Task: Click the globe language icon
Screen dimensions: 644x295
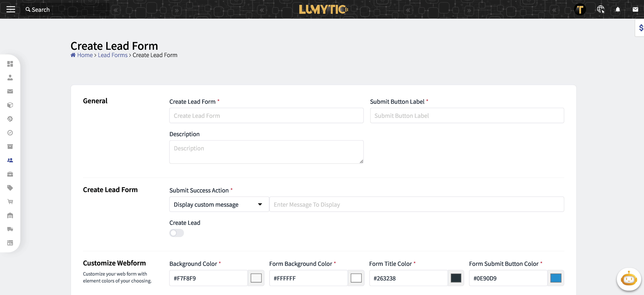Action: click(600, 9)
